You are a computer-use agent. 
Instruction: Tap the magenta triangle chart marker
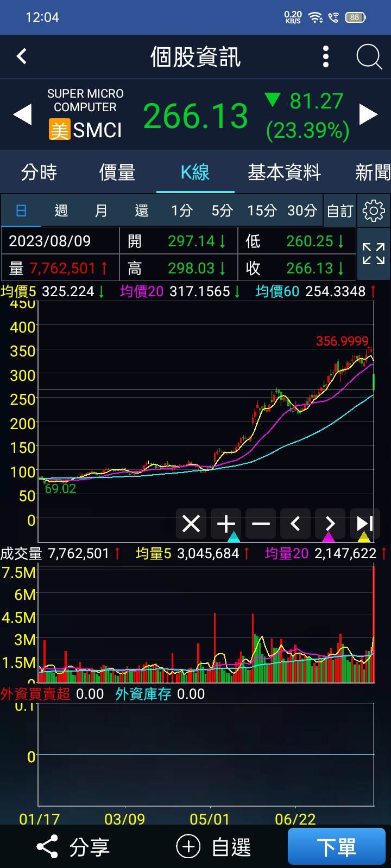329,537
